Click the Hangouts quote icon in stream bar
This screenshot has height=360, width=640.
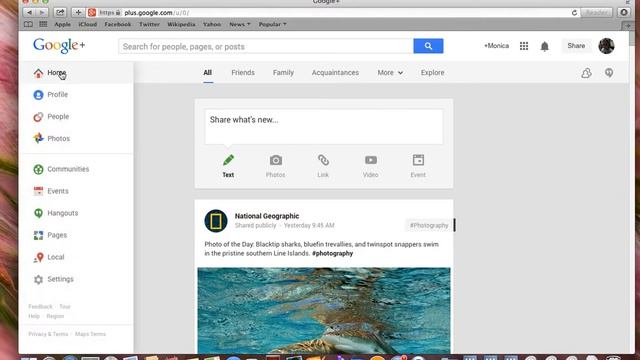coord(609,73)
